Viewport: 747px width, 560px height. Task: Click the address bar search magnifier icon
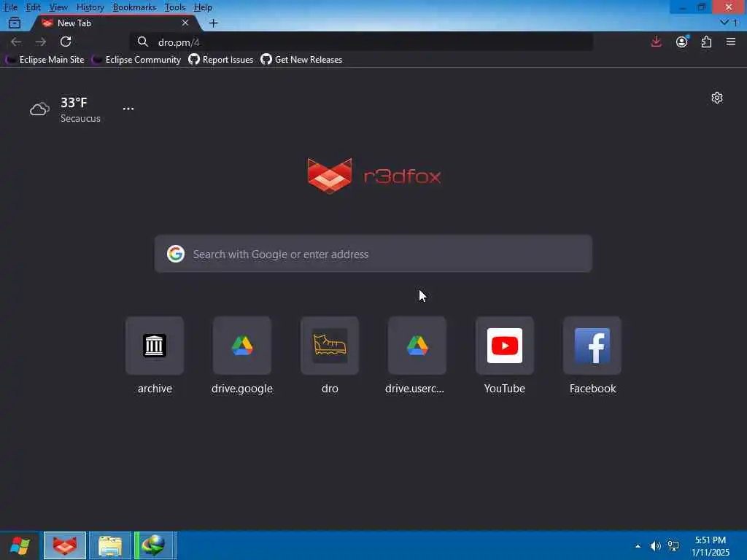[142, 42]
